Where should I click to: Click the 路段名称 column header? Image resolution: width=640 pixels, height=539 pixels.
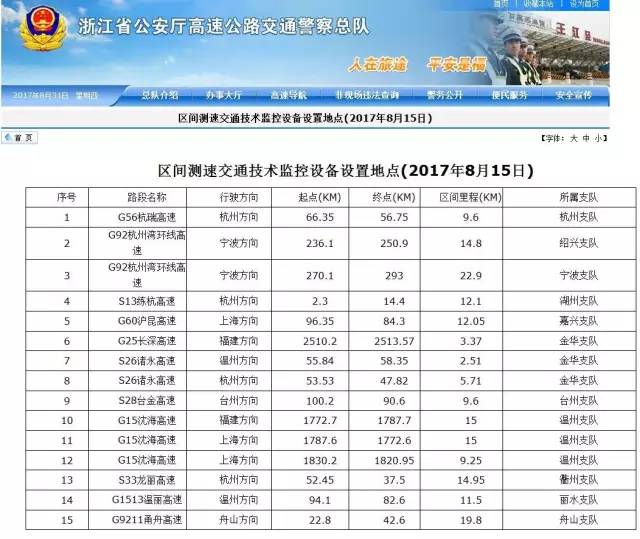tap(137, 197)
